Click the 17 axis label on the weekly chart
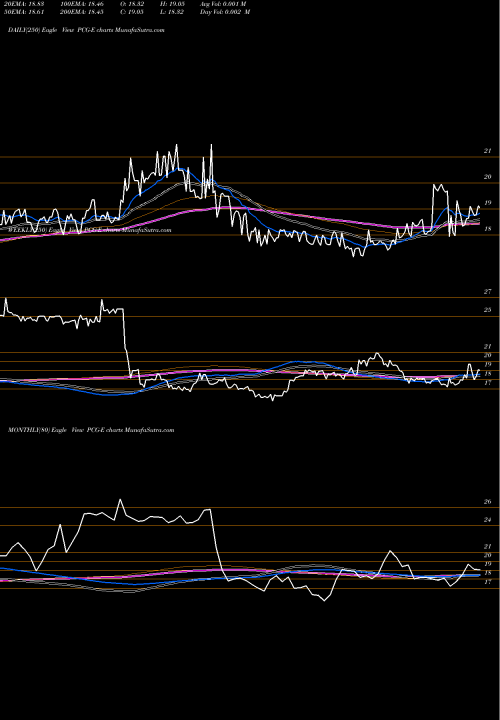This screenshot has height=720, width=500. click(488, 382)
